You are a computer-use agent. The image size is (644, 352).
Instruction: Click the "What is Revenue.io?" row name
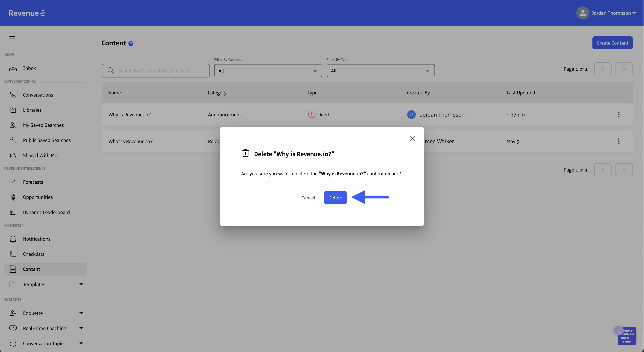pyautogui.click(x=131, y=141)
